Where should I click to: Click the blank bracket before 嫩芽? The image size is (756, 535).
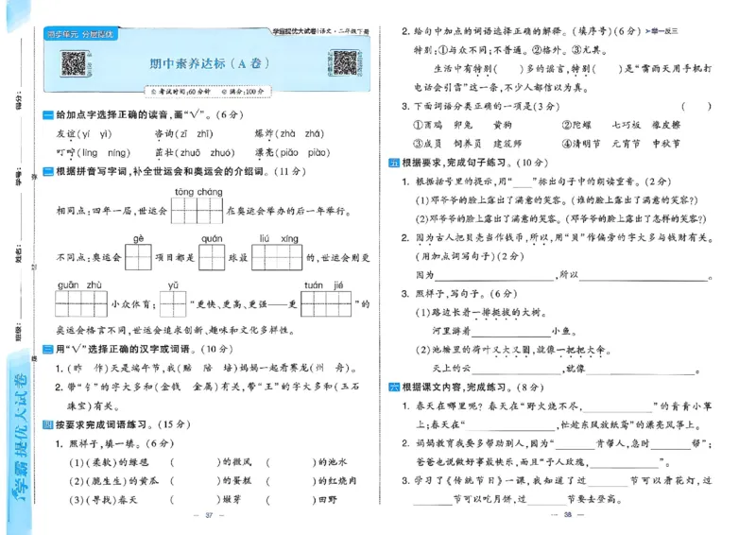196,500
